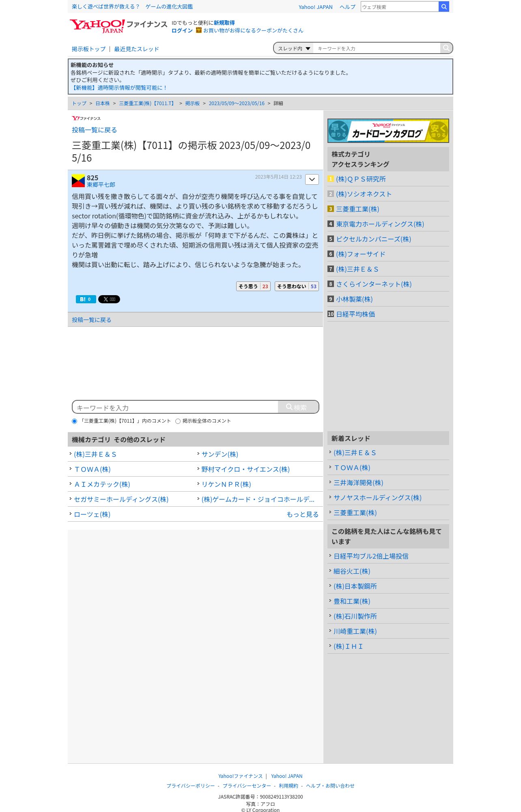Open the card loan catalog banner
Screen dimensions: 521x812
pyautogui.click(x=388, y=131)
